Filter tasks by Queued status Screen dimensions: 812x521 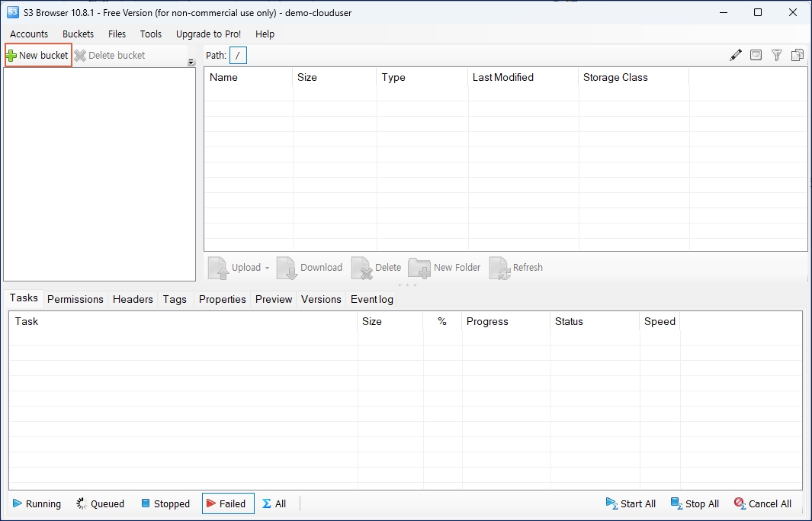[100, 503]
